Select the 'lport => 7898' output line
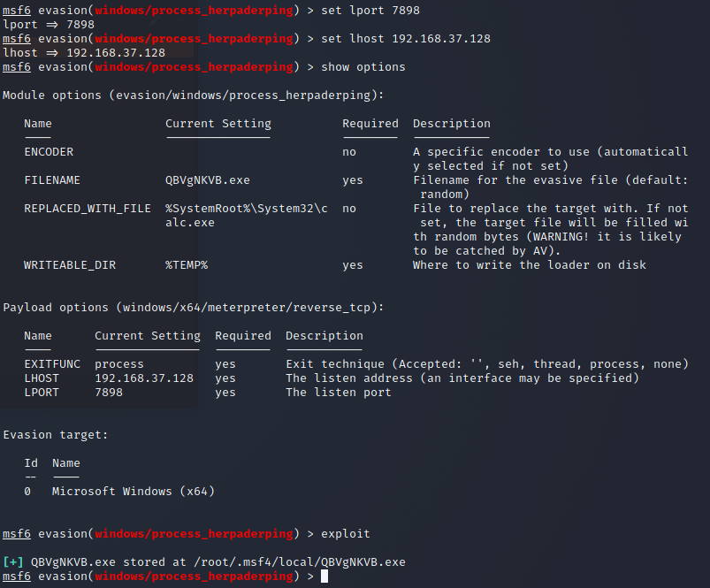The height and width of the screenshot is (588, 710). coord(49,25)
